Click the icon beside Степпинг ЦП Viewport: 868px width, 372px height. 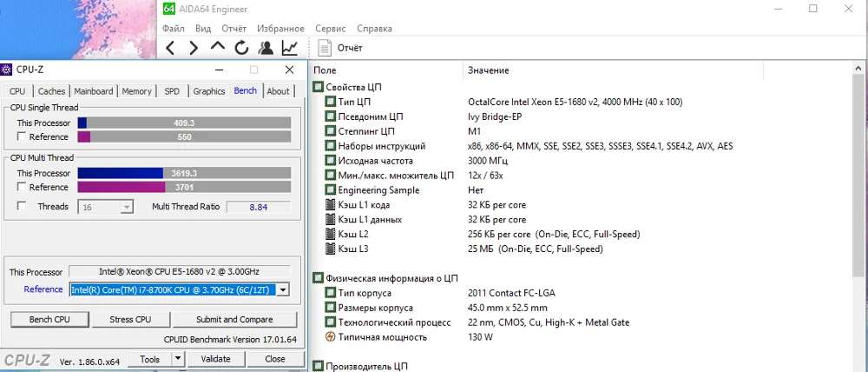coord(330,131)
